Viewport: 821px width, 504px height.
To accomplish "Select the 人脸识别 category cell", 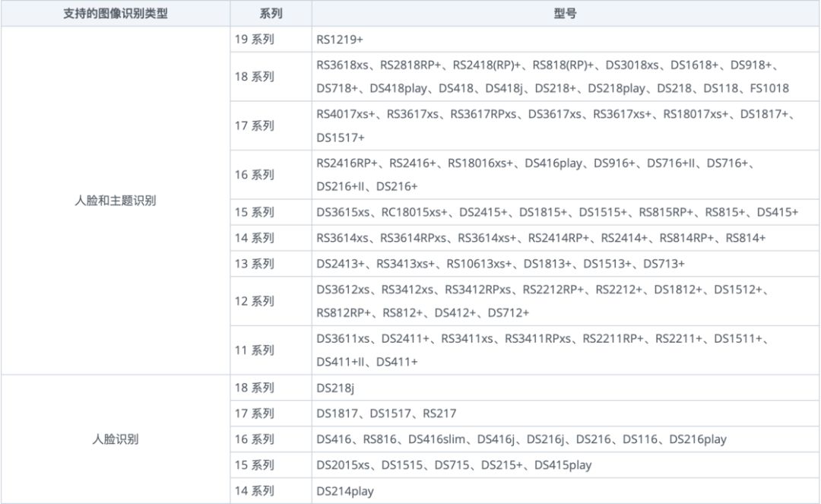I will point(116,439).
